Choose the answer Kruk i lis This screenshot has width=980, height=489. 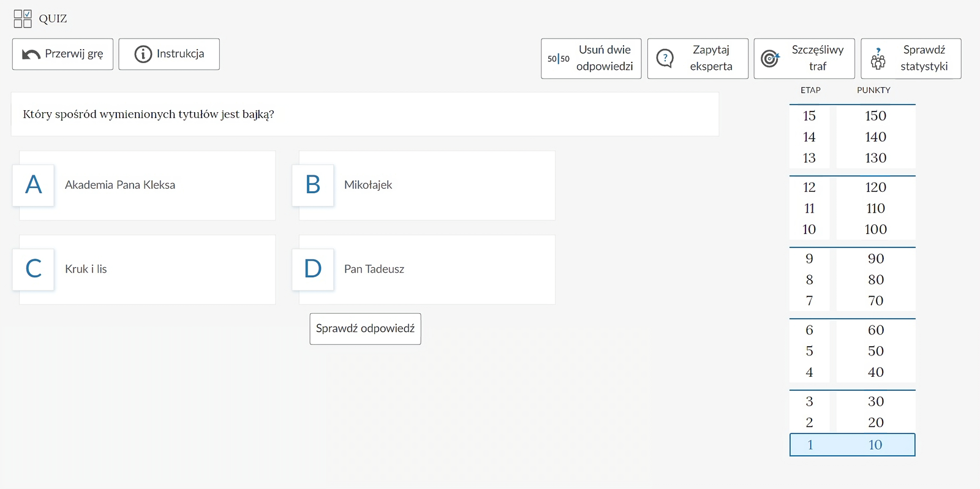(x=86, y=269)
